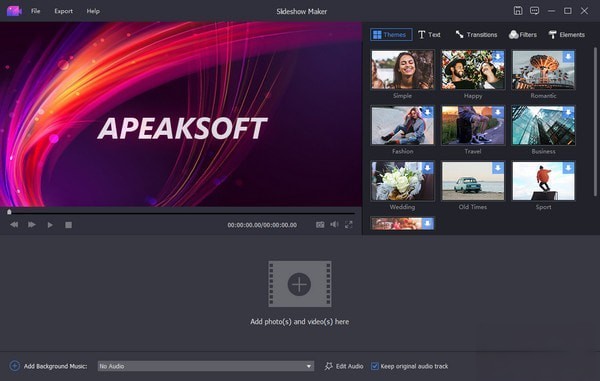Select the Simple theme thumbnail

pos(403,70)
